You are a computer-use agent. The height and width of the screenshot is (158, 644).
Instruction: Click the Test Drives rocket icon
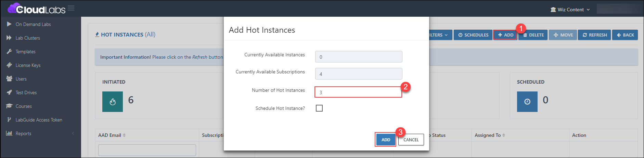[x=9, y=92]
